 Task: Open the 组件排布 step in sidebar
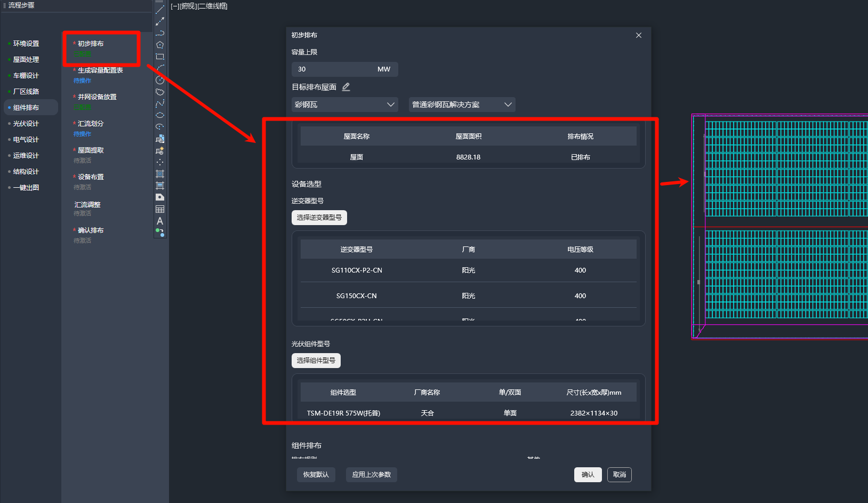pyautogui.click(x=26, y=108)
